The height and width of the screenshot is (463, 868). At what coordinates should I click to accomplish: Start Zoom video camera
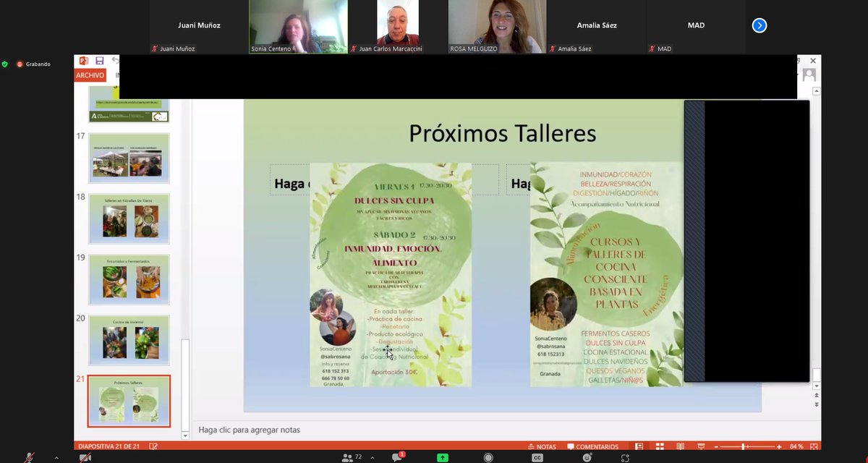click(x=85, y=457)
